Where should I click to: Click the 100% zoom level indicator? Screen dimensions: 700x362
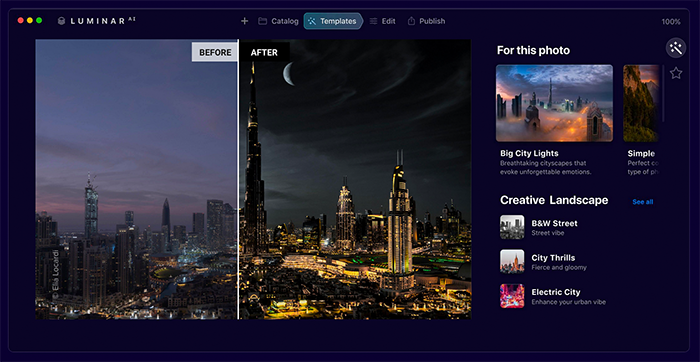click(x=671, y=21)
